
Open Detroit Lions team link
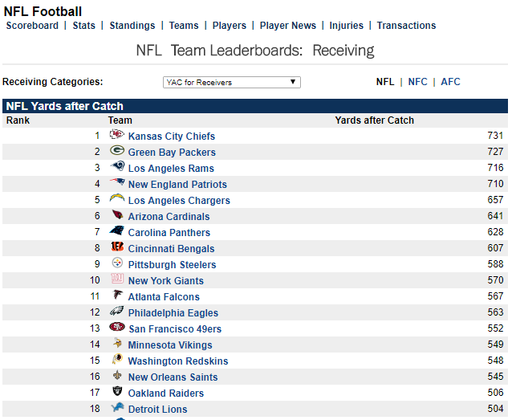pyautogui.click(x=158, y=409)
